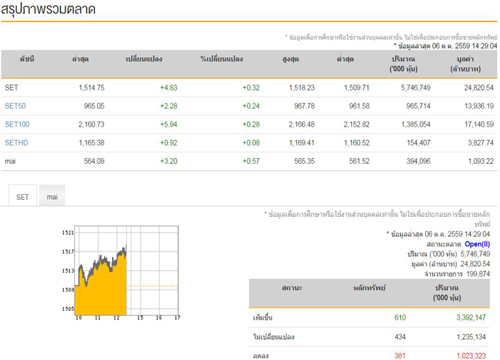Screen dimensions: 500x360
Task: Click unchanged securities count 434
Action: click(400, 337)
